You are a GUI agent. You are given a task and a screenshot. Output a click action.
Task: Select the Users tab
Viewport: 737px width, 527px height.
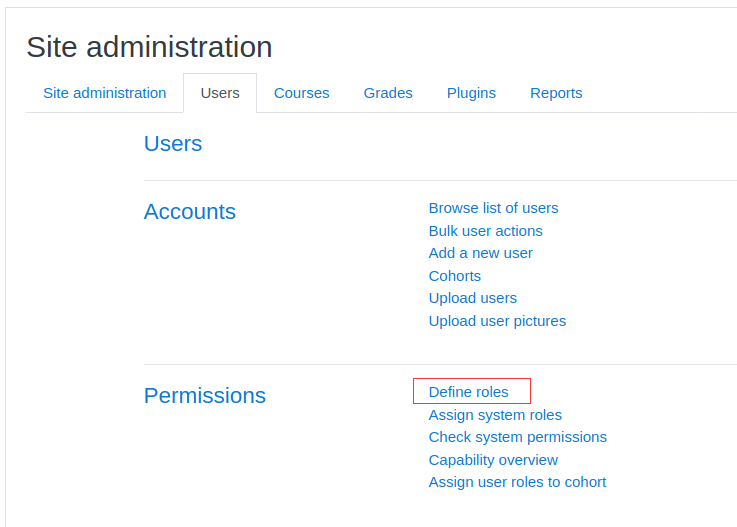[x=220, y=93]
